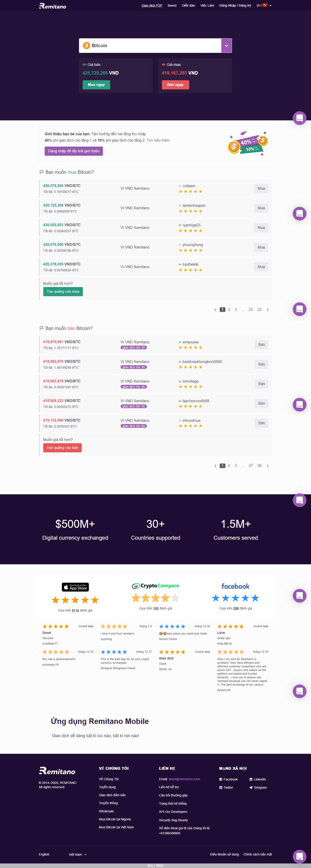Image resolution: width=311 pixels, height=868 pixels.
Task: Go to Diễn đàn forum menu
Action: (189, 5)
